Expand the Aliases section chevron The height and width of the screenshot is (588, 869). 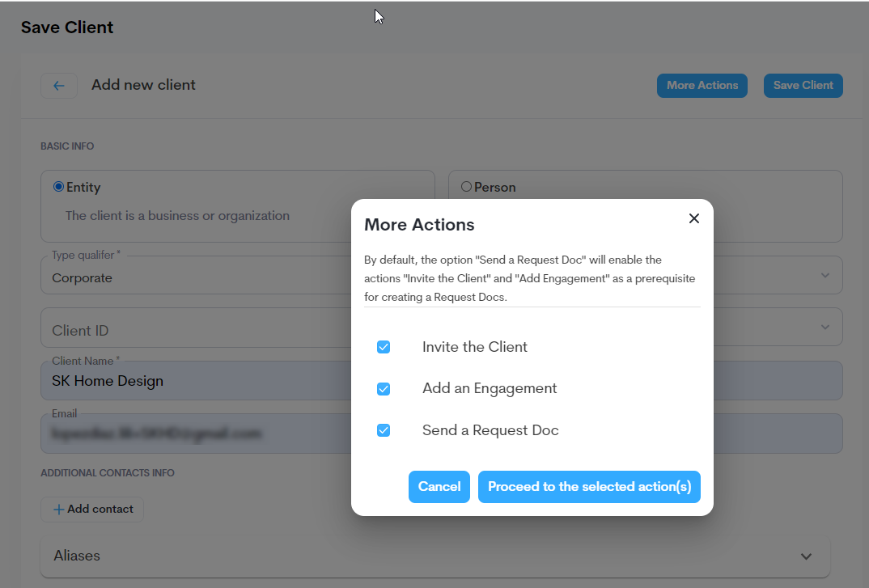point(806,556)
